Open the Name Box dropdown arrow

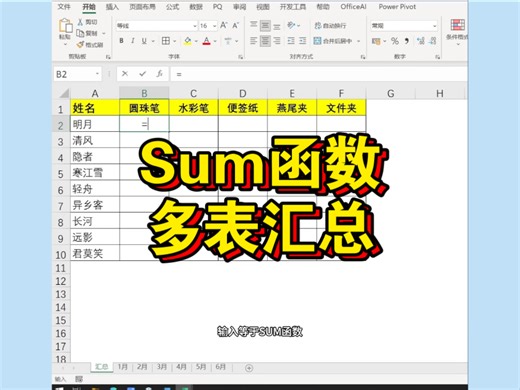pos(97,74)
